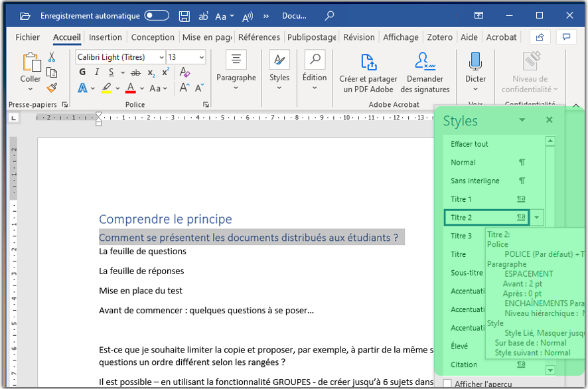
Task: Click the Text Effects blue A icon
Action: (82, 88)
